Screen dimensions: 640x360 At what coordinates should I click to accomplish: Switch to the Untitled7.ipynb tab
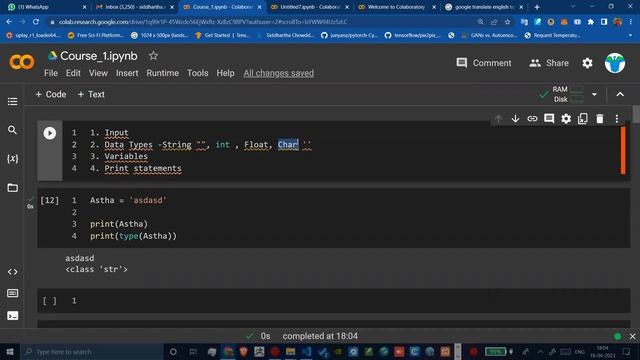click(309, 7)
